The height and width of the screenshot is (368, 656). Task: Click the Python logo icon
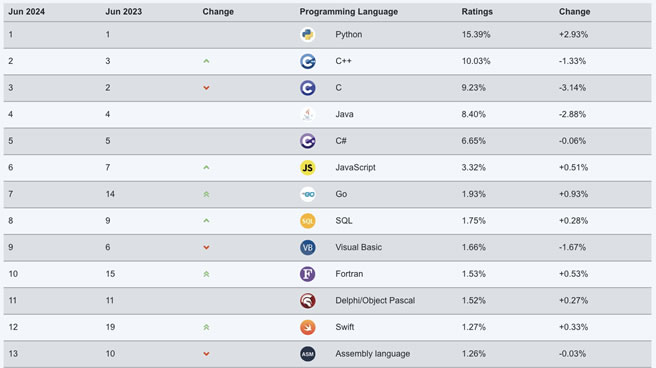(x=308, y=35)
